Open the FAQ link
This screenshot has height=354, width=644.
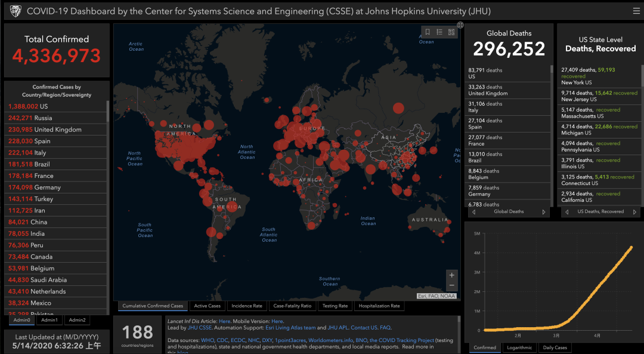(385, 328)
